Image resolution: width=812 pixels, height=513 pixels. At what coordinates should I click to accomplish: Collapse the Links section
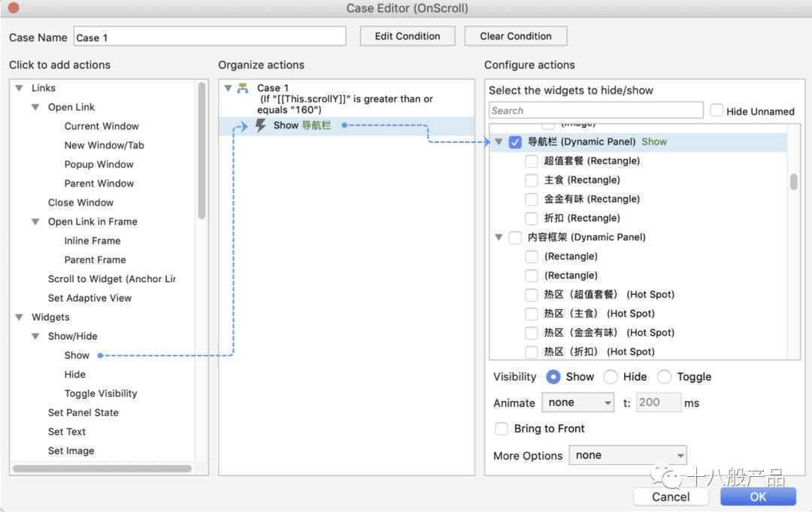[x=19, y=88]
